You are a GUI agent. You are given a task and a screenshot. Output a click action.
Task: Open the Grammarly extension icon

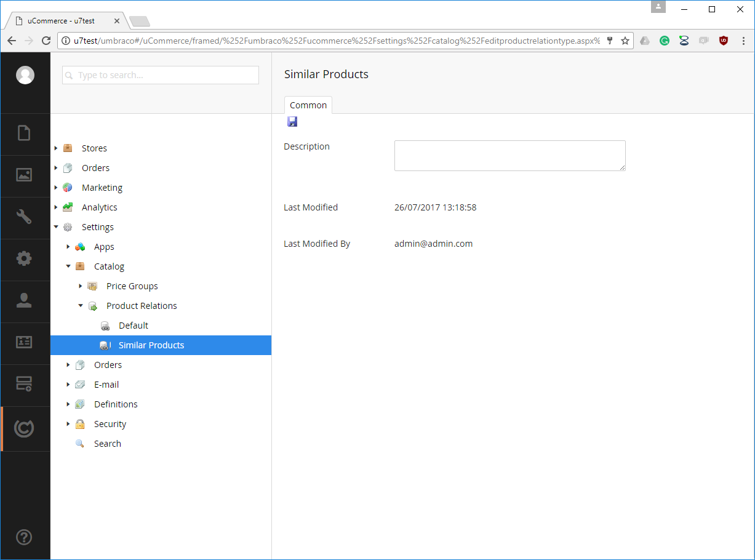pyautogui.click(x=665, y=41)
